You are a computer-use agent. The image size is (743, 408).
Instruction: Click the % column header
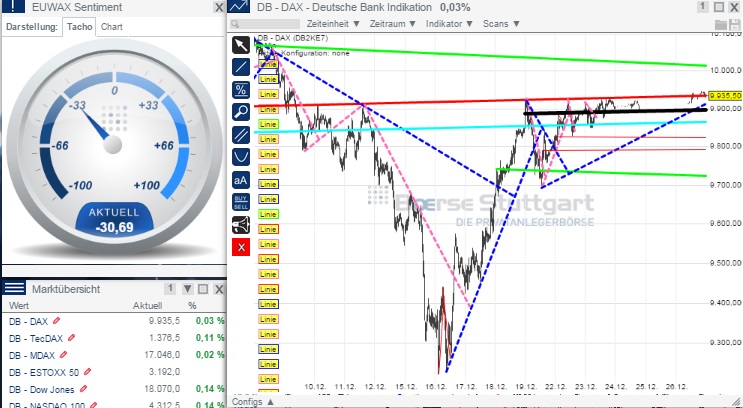click(192, 306)
